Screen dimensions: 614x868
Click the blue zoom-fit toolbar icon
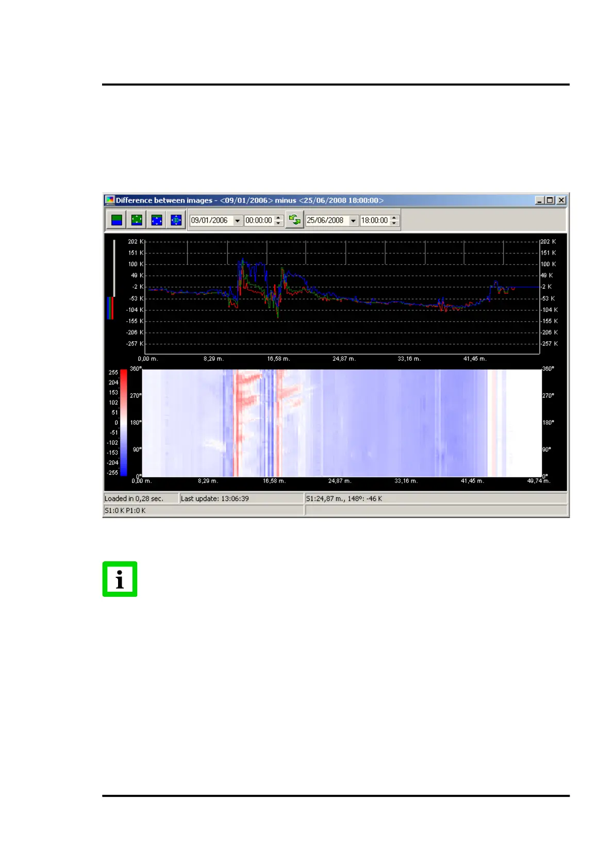(157, 220)
